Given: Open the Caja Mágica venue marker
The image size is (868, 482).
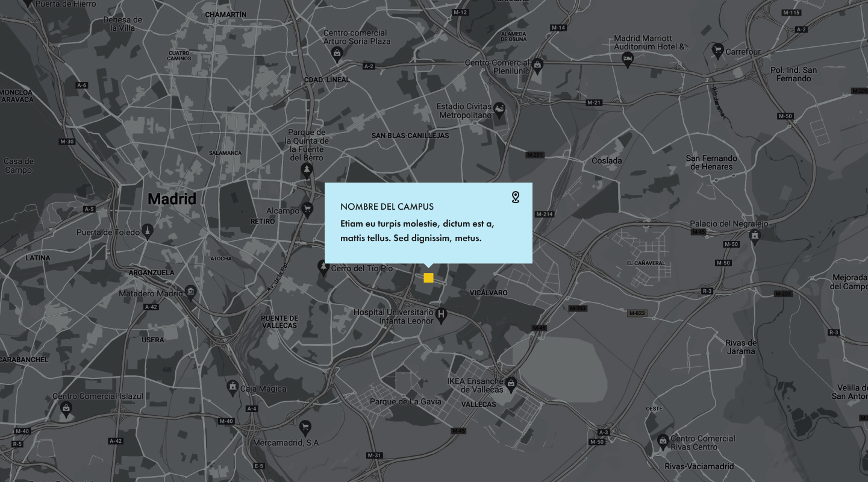Looking at the screenshot, I should 233,386.
